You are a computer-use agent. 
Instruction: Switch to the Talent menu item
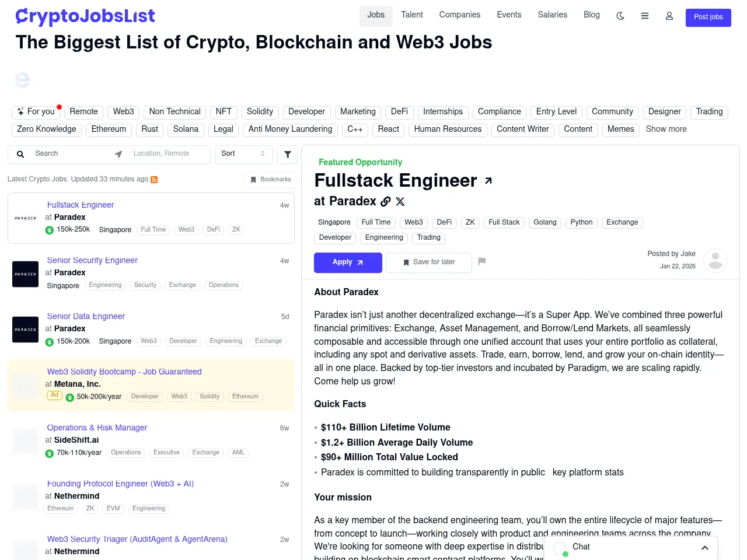coord(412,15)
